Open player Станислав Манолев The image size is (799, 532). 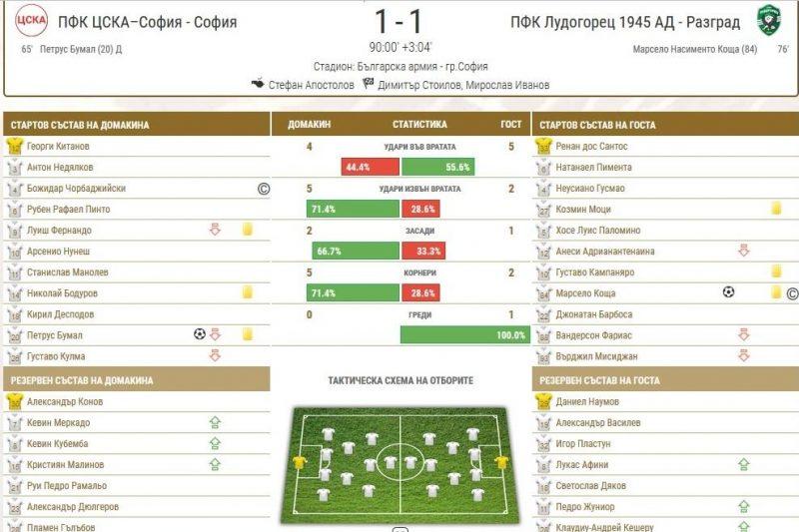coord(67,272)
